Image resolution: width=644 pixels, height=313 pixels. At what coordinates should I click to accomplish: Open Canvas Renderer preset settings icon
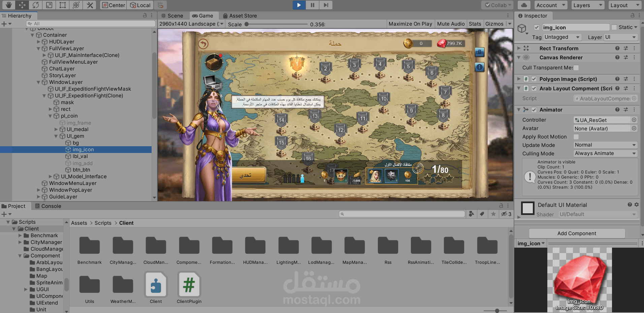click(x=626, y=58)
